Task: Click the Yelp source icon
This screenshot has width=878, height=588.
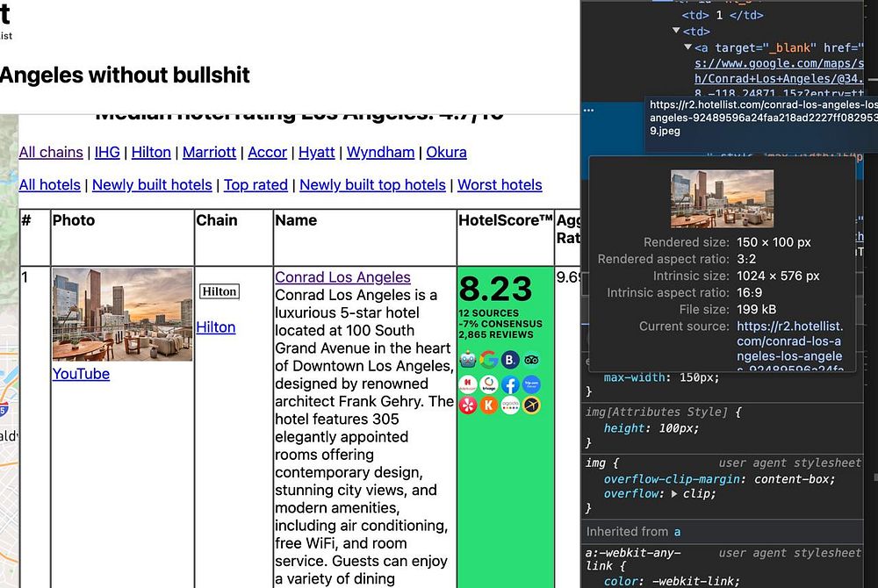Action: (468, 405)
